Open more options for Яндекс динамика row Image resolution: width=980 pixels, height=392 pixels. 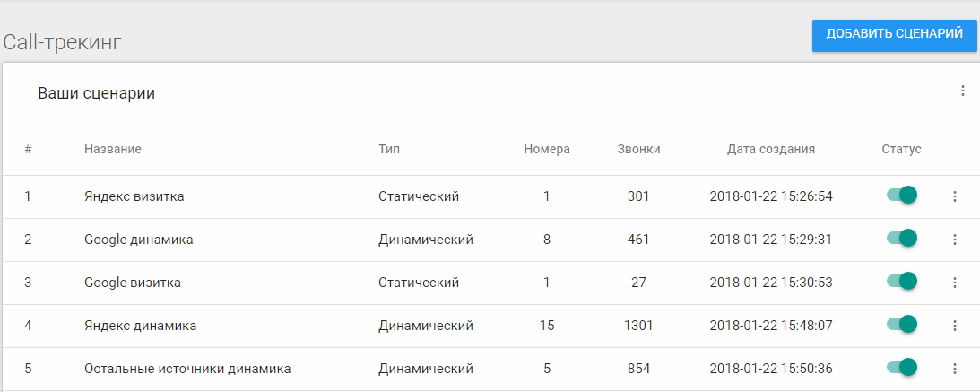[x=954, y=325]
